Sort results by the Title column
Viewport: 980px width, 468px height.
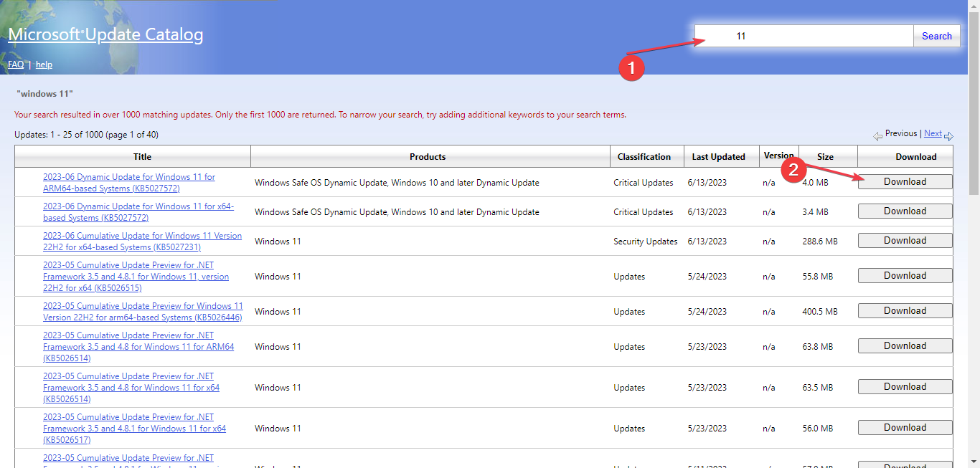(141, 156)
